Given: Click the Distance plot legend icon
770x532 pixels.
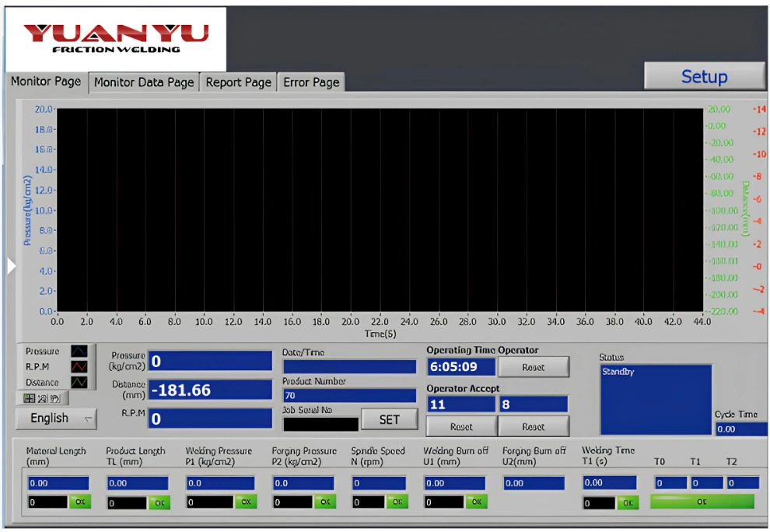Looking at the screenshot, I should pyautogui.click(x=79, y=383).
